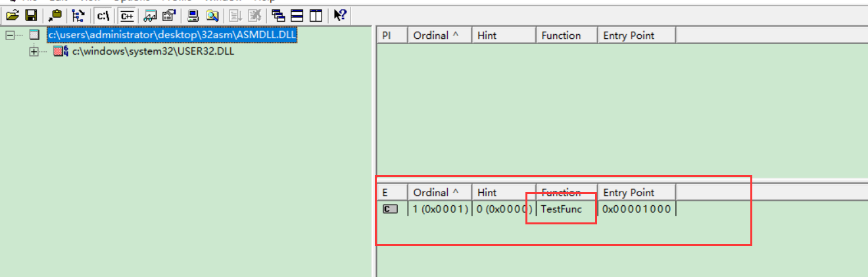Click the C export icon in TestFunc row
This screenshot has height=277, width=868.
tap(390, 209)
